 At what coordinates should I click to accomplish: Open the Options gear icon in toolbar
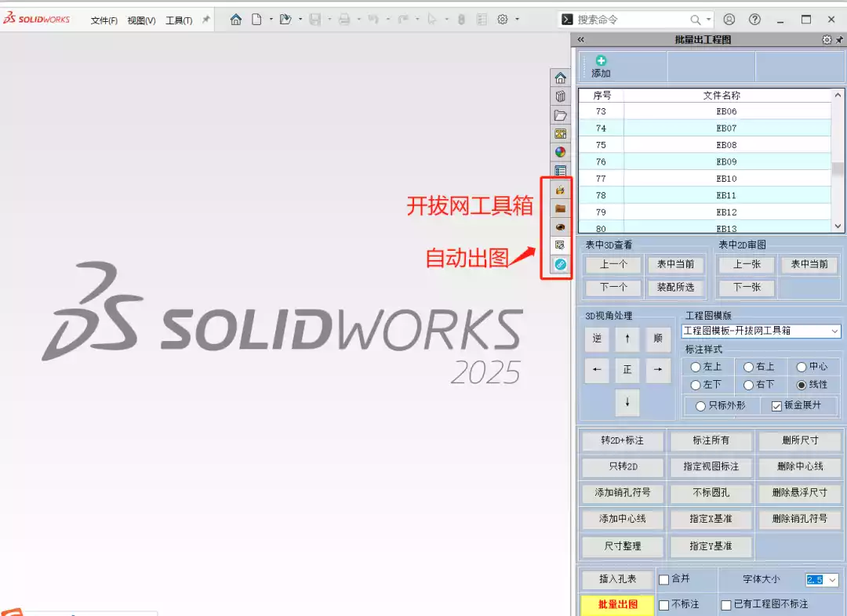click(503, 20)
